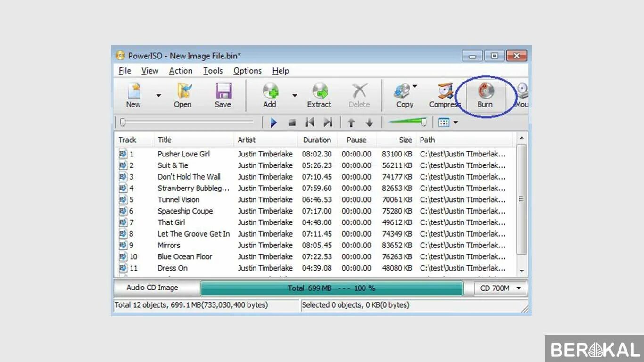This screenshot has width=644, height=362.
Task: Sort by the Title column header
Action: tap(194, 140)
